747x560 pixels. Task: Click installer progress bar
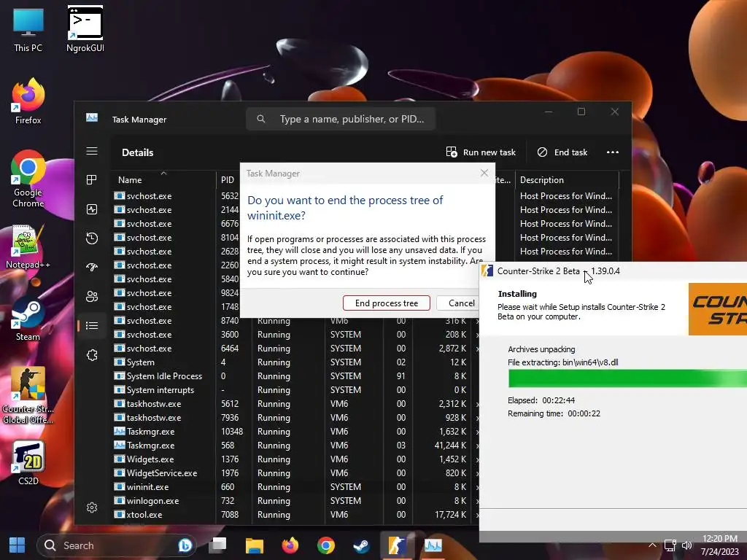[627, 378]
